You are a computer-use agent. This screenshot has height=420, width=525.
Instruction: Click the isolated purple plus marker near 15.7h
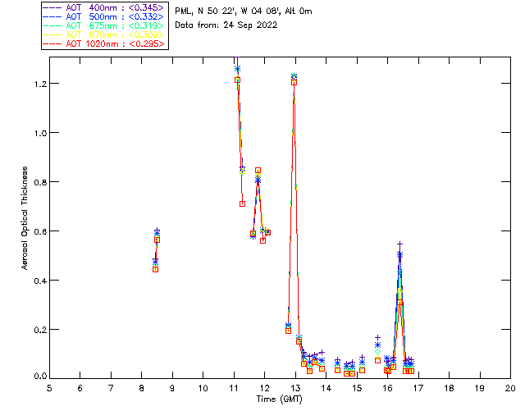pos(377,338)
